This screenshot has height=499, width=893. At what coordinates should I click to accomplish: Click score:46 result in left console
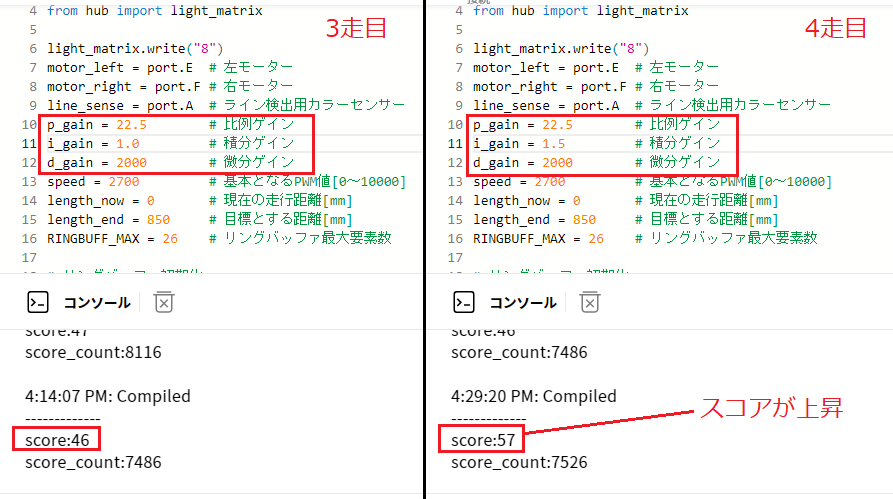tap(57, 439)
